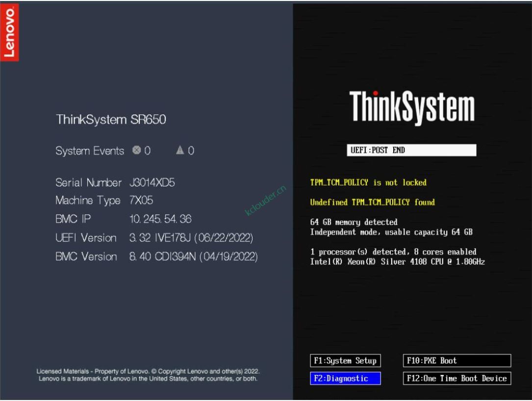Click the BMC IP label
This screenshot has width=532, height=401.
click(73, 219)
